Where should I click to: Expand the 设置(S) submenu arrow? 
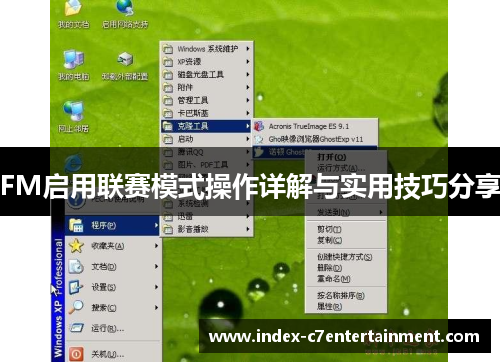pos(156,287)
